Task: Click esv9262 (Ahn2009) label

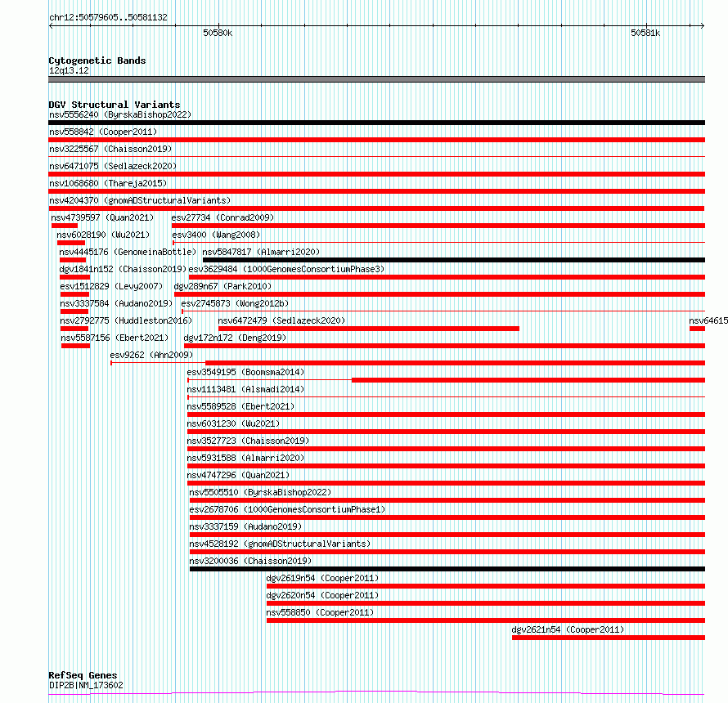Action: (x=151, y=355)
